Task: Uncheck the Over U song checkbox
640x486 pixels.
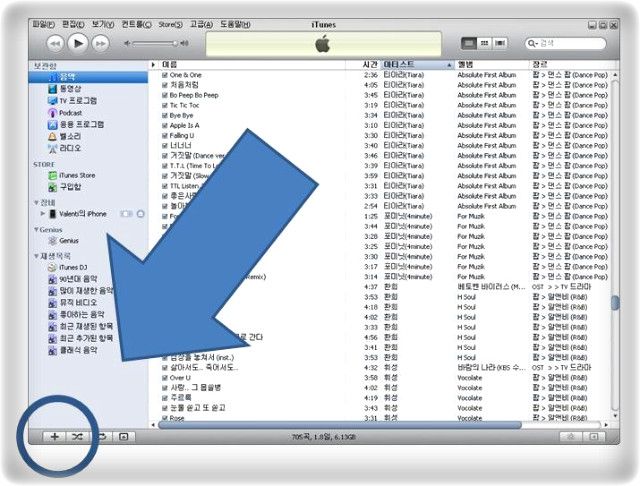Action: pos(164,378)
